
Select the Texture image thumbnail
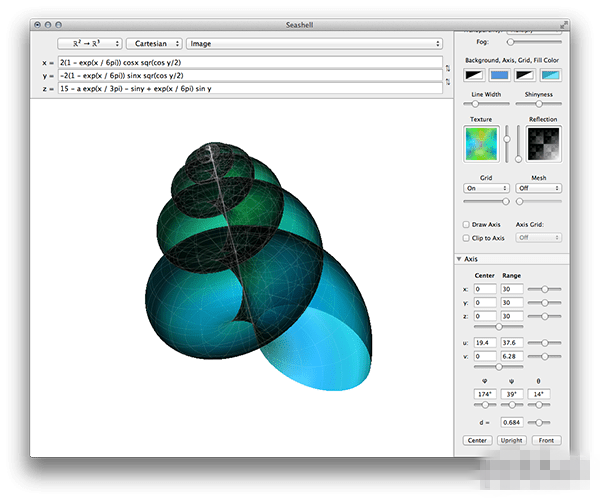pyautogui.click(x=482, y=144)
